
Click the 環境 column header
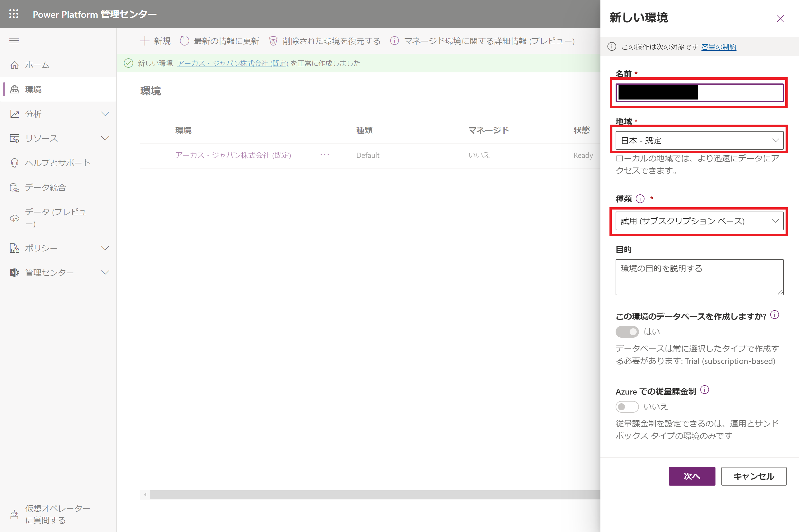point(183,130)
